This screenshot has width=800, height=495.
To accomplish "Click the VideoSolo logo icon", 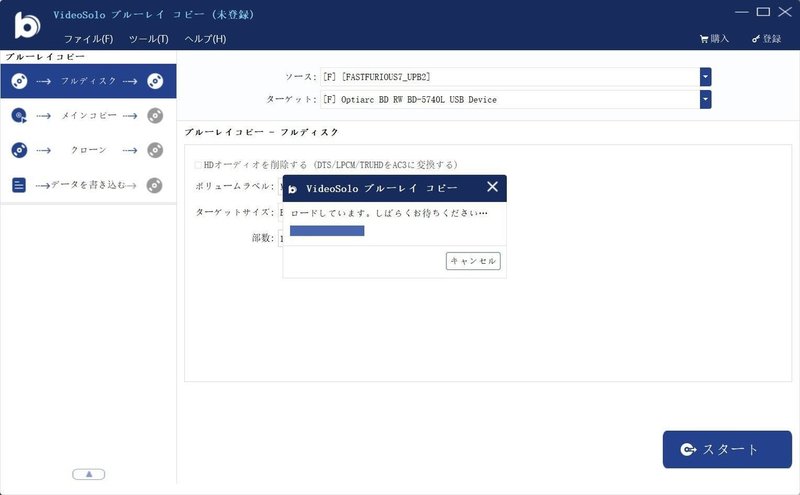I will [27, 25].
